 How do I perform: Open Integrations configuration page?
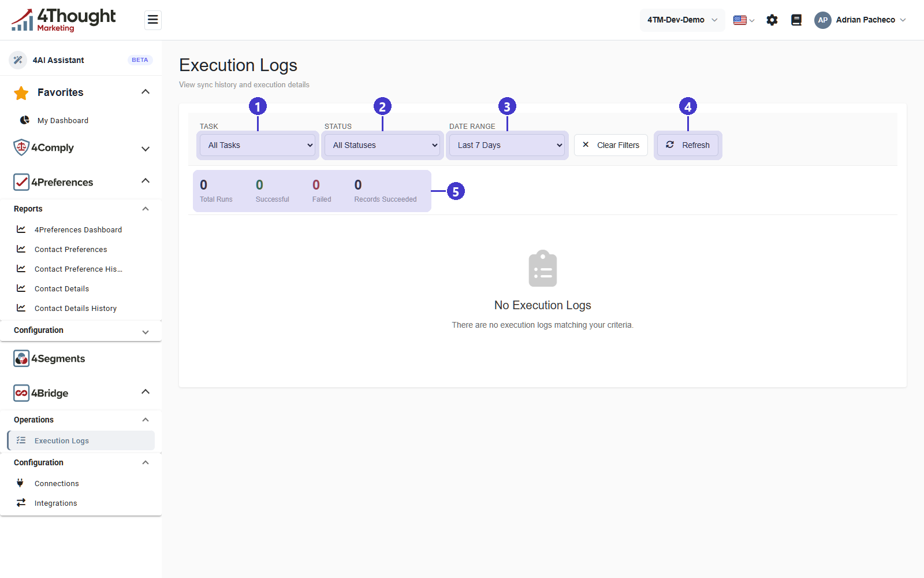click(x=55, y=503)
